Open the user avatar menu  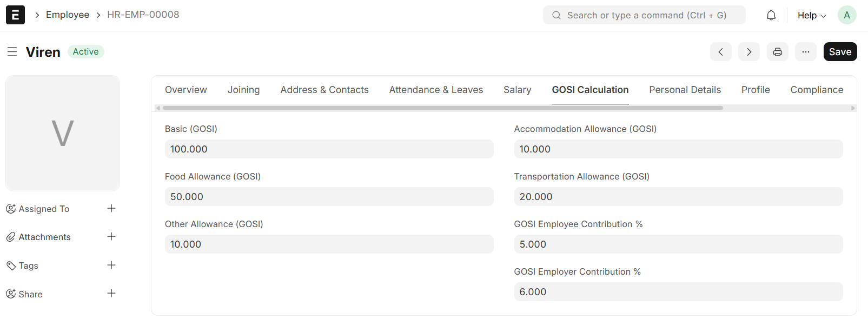point(846,15)
